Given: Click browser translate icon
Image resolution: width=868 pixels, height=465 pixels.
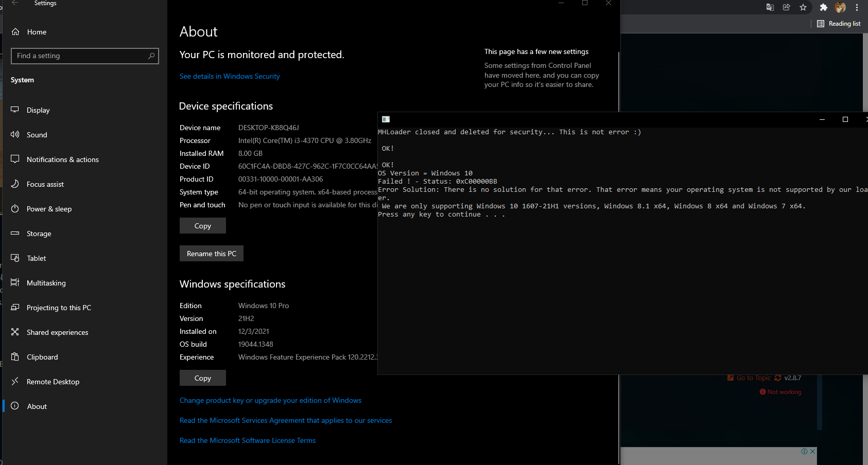Looking at the screenshot, I should [770, 7].
